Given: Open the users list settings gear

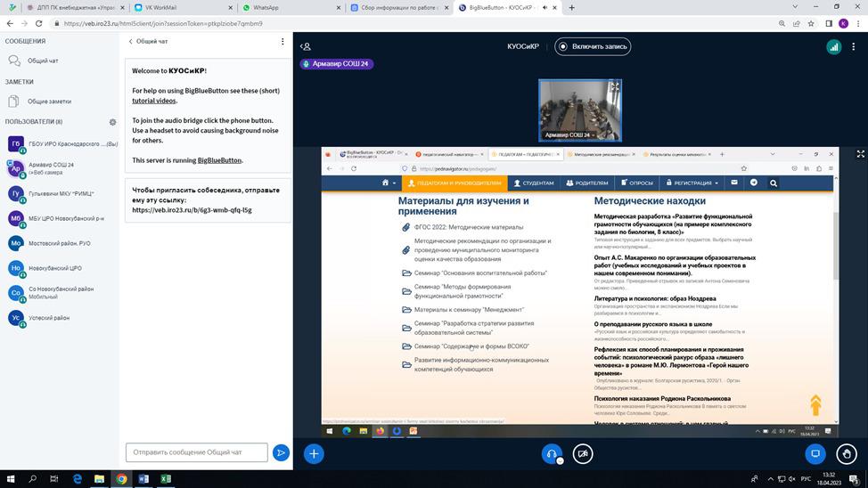Looking at the screenshot, I should click(112, 122).
